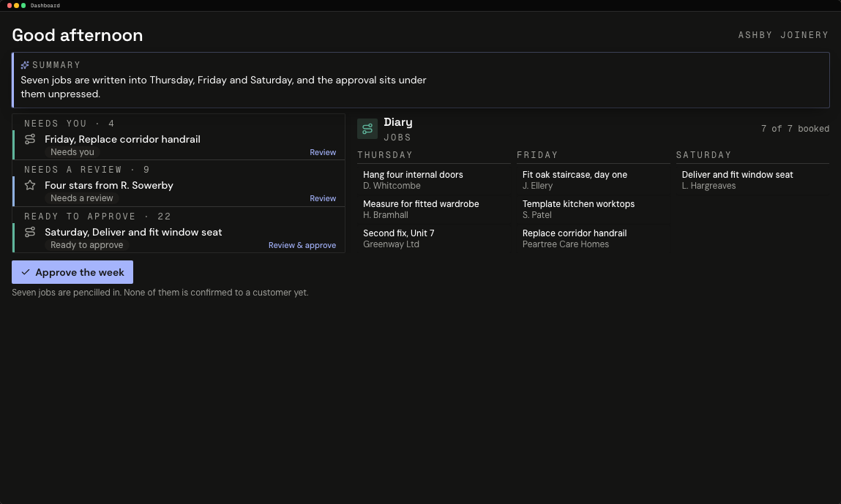Screen dimensions: 841x504
Task: Click the Diary title
Action: [x=398, y=122]
